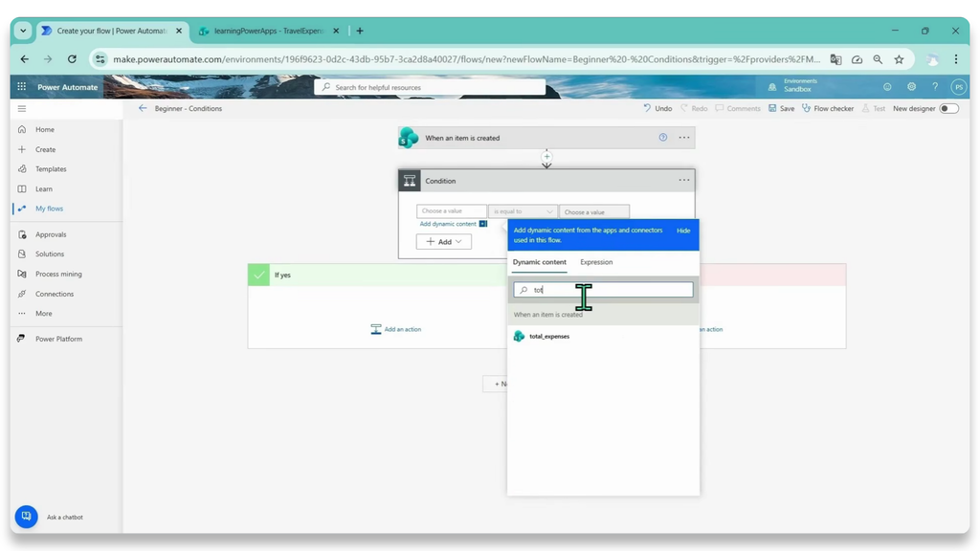
Task: Expand the Add dropdown in the Condition
Action: tap(444, 242)
